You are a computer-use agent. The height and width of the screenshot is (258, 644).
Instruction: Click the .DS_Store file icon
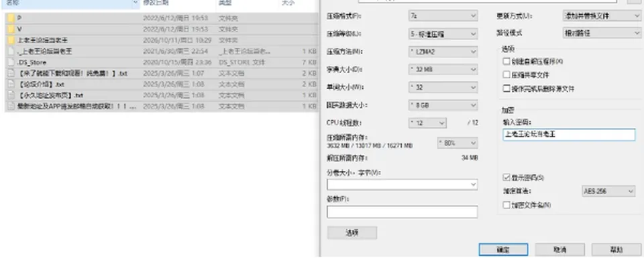point(11,62)
